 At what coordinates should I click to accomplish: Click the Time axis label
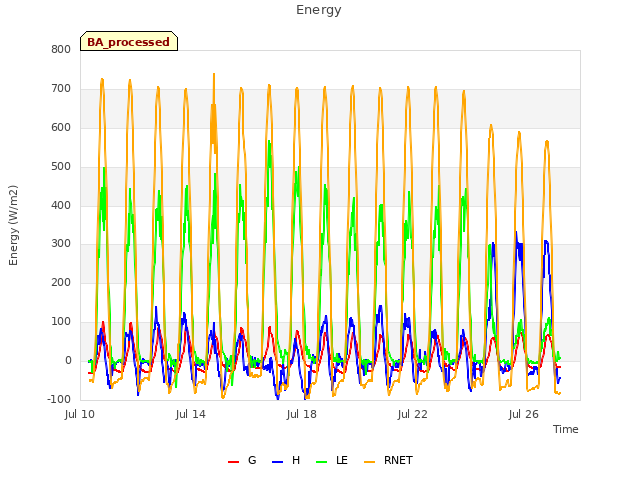(x=566, y=429)
